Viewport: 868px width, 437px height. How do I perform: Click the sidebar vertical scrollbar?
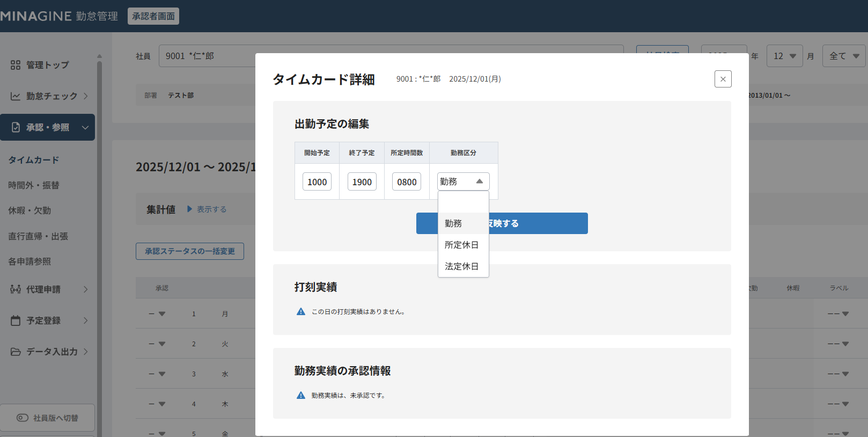[x=99, y=215]
